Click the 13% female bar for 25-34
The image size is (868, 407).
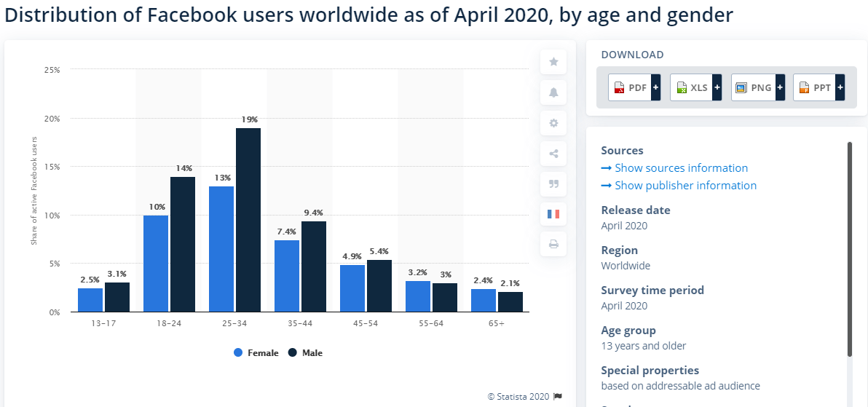coord(221,249)
